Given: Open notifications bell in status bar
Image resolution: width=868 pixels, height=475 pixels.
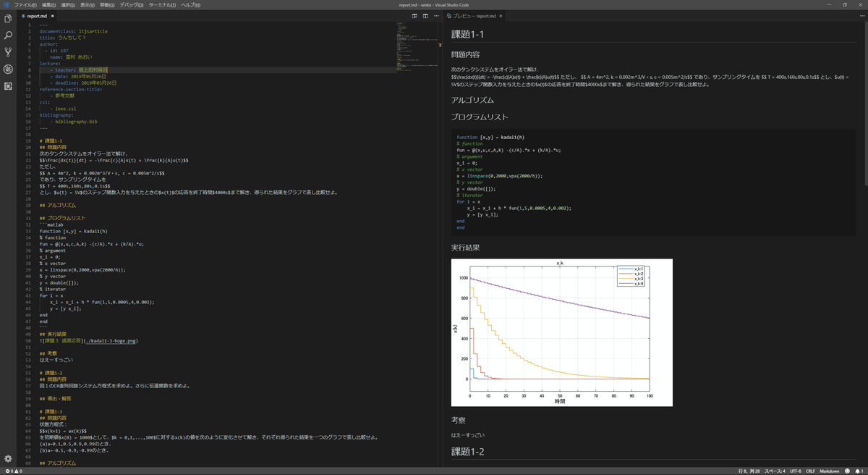Looking at the screenshot, I should tap(859, 471).
